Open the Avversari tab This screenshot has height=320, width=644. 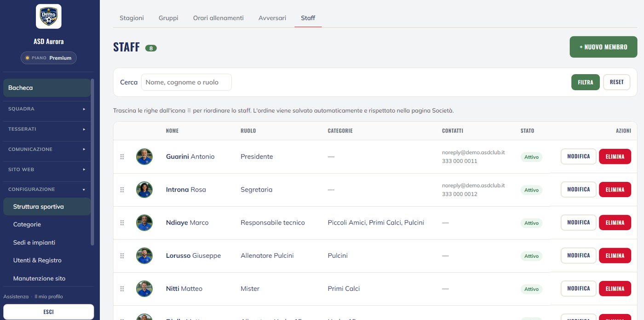272,18
